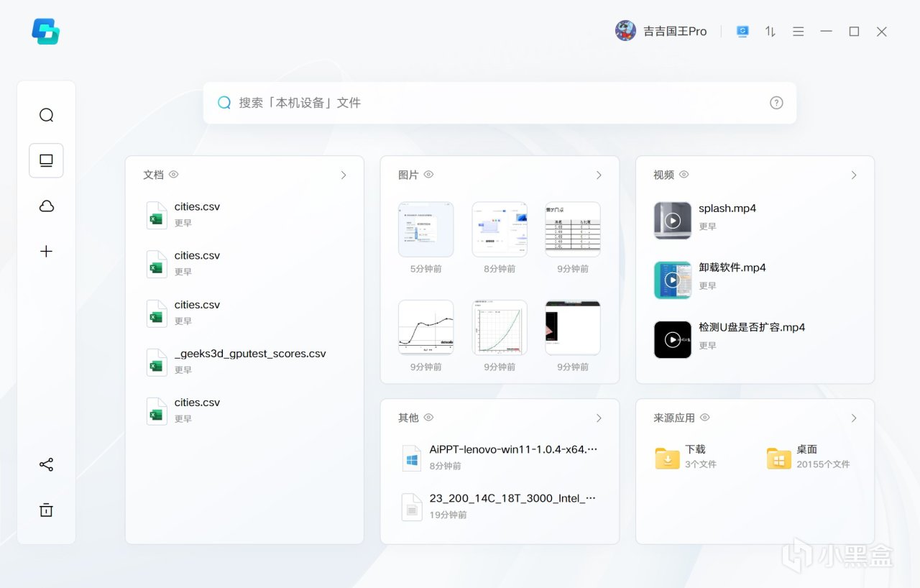Open the 下载 folder icon

[668, 458]
